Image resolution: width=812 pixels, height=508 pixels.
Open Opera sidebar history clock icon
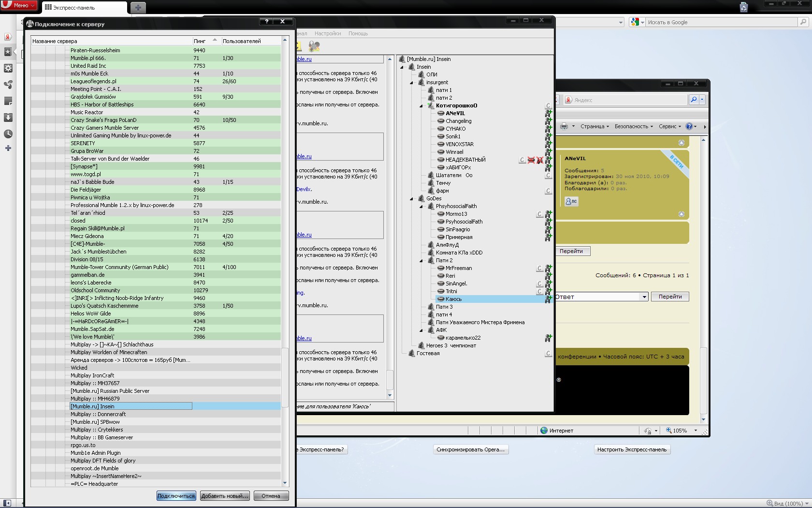[8, 134]
